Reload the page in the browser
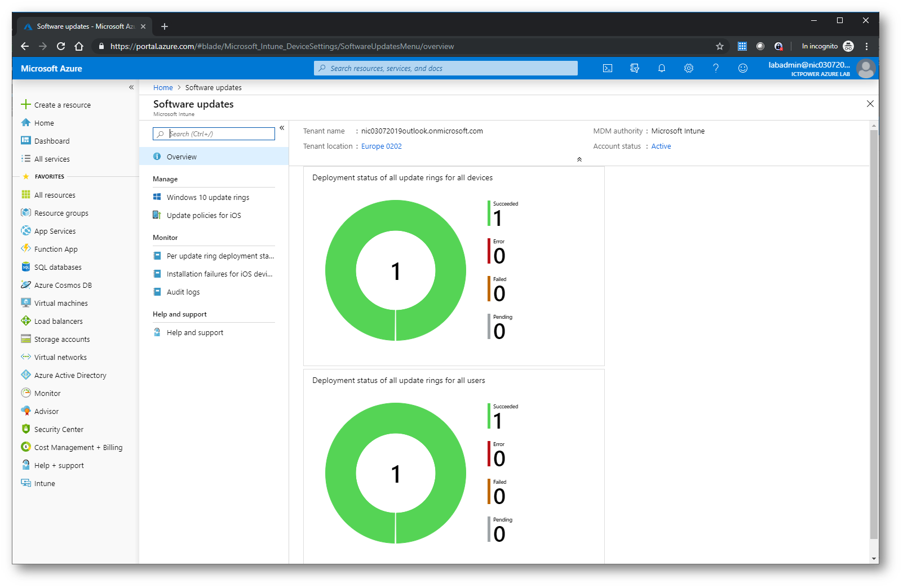 (61, 46)
